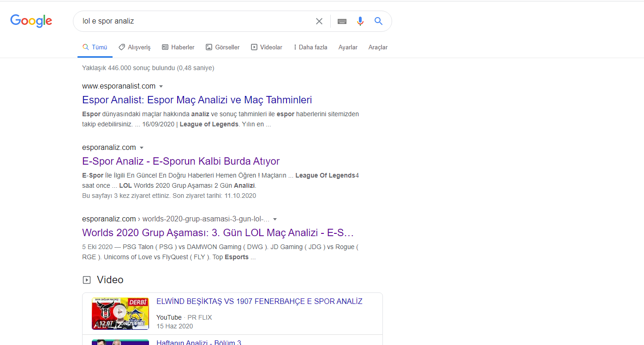
Task: Click the Alışveriş tag icon
Action: (121, 47)
